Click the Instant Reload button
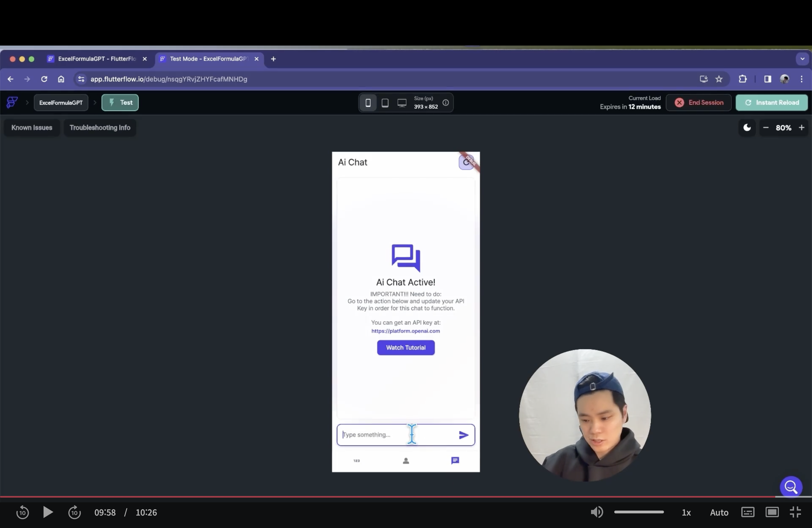Image resolution: width=812 pixels, height=528 pixels. pyautogui.click(x=771, y=103)
